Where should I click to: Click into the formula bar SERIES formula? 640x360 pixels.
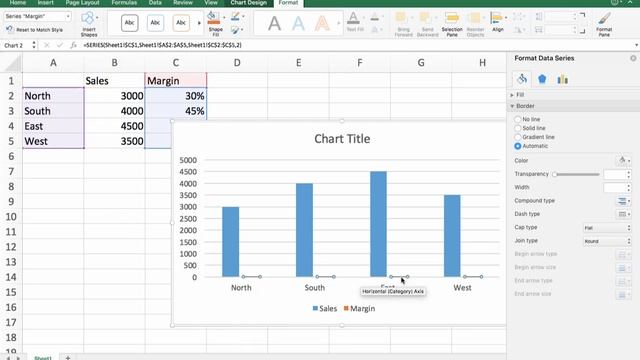pos(162,45)
